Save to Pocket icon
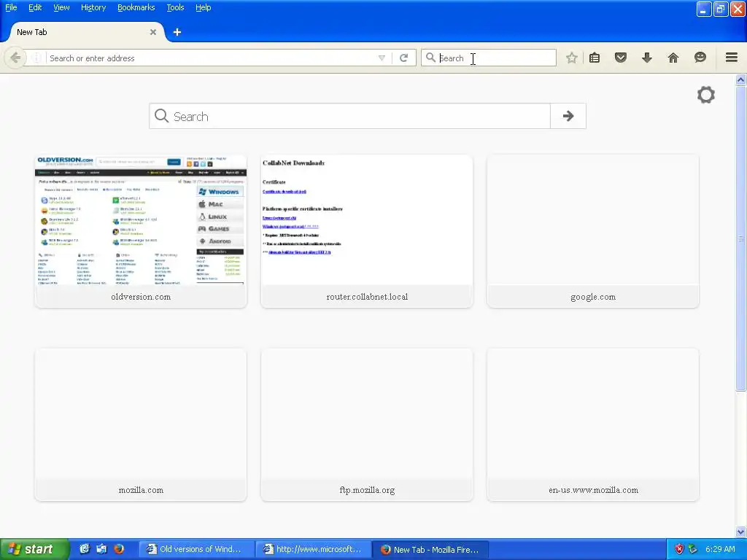The height and width of the screenshot is (560, 747). pyautogui.click(x=620, y=58)
